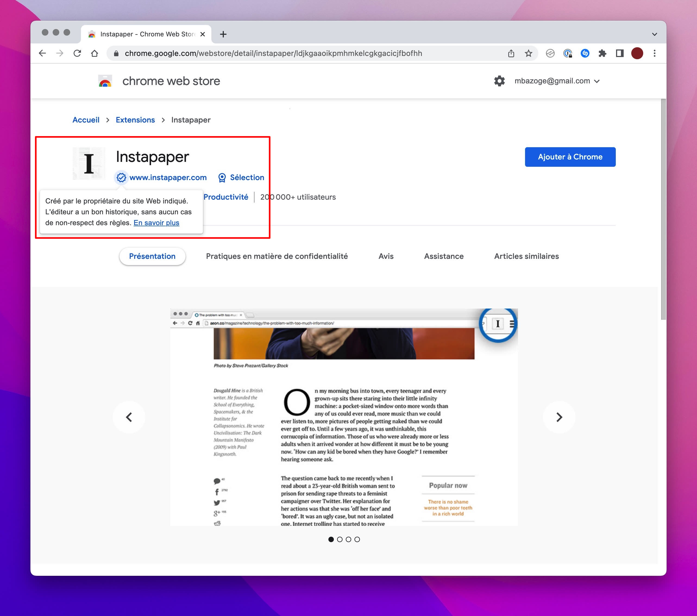
Task: Click the verified publisher badge icon
Action: coord(122,178)
